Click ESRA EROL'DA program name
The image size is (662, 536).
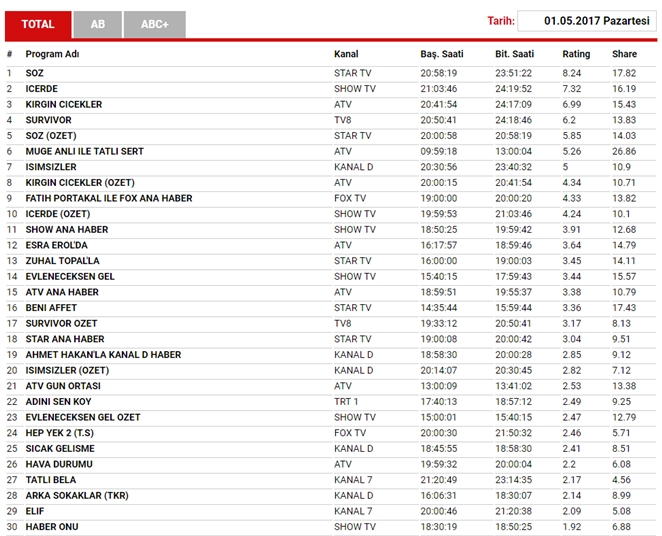pyautogui.click(x=57, y=245)
